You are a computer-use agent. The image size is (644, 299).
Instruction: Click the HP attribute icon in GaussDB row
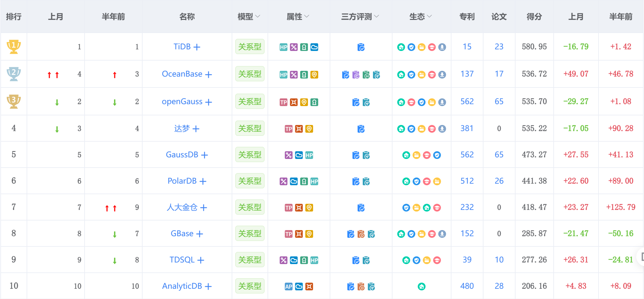(309, 155)
